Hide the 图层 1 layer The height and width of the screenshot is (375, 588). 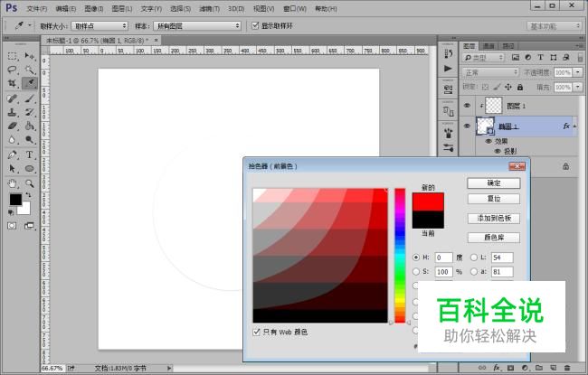[x=468, y=106]
